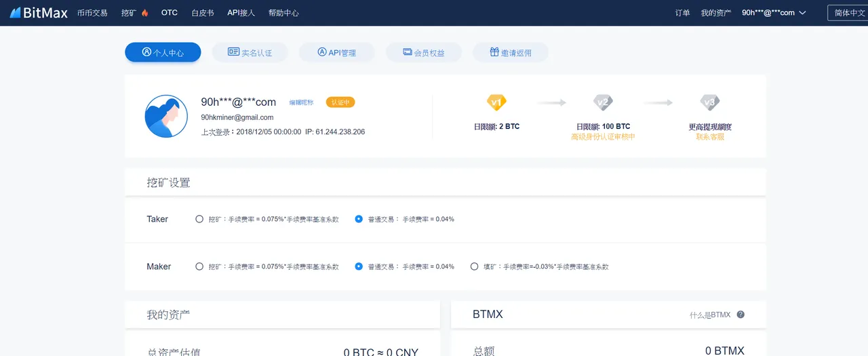Click the 联系客服 link

[710, 137]
